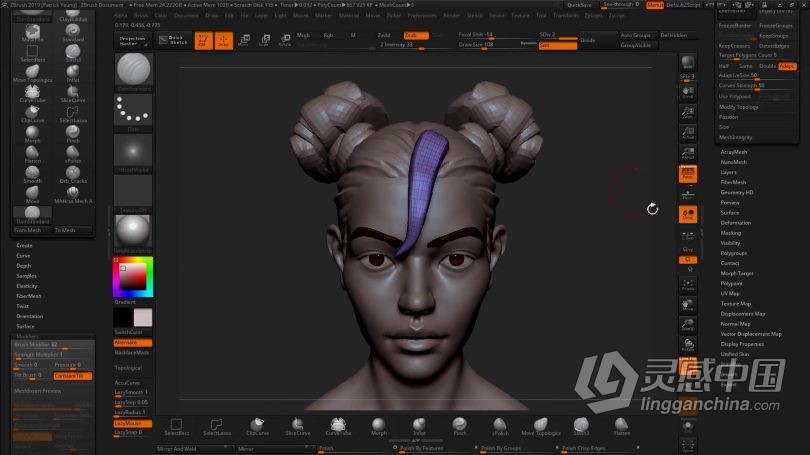
Task: Toggle ConstantTilt in brush modifiers
Action: tap(73, 376)
